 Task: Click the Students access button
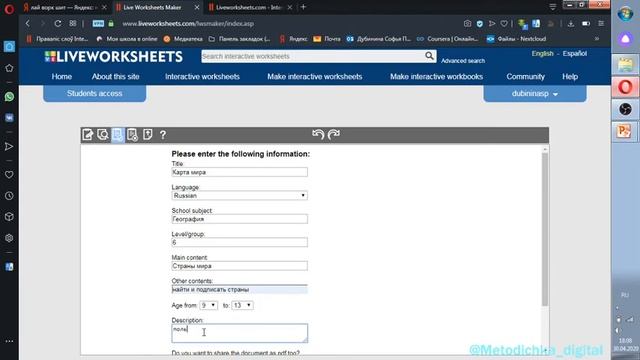[x=95, y=93]
